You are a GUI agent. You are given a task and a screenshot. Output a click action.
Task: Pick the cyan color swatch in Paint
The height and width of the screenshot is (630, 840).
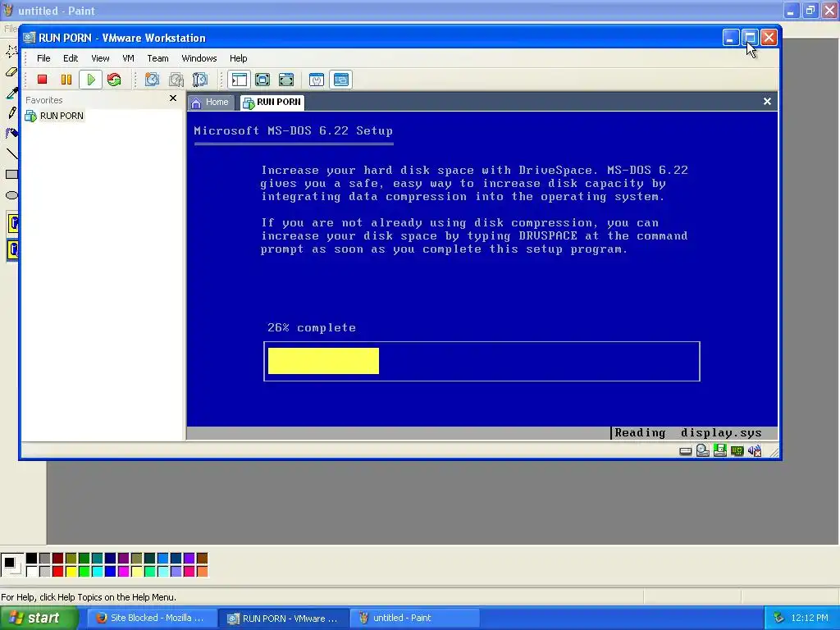[97, 572]
